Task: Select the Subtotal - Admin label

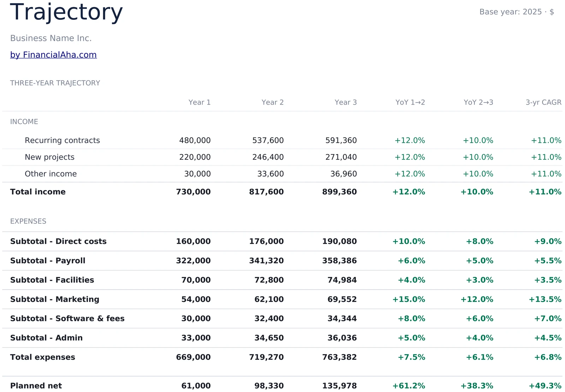Action: (x=46, y=338)
